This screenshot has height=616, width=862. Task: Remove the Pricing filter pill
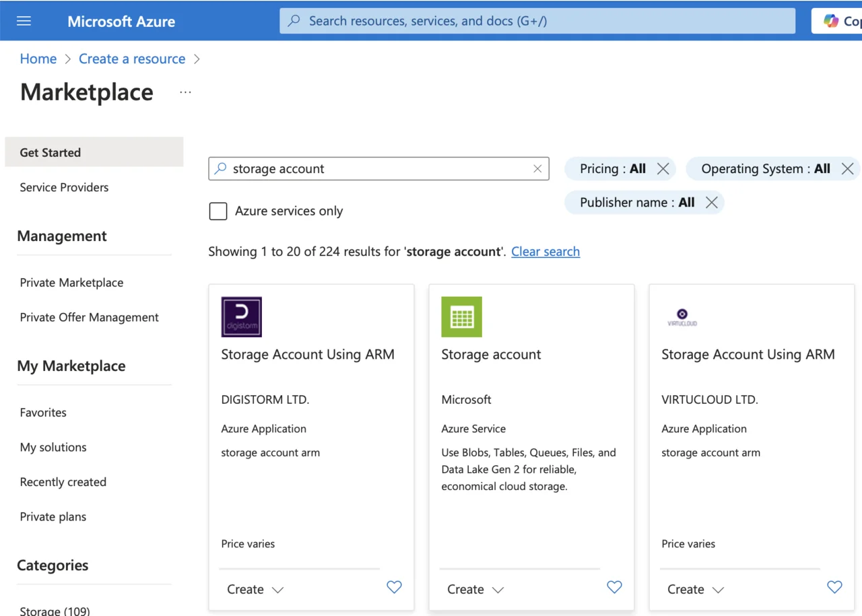[x=663, y=169]
